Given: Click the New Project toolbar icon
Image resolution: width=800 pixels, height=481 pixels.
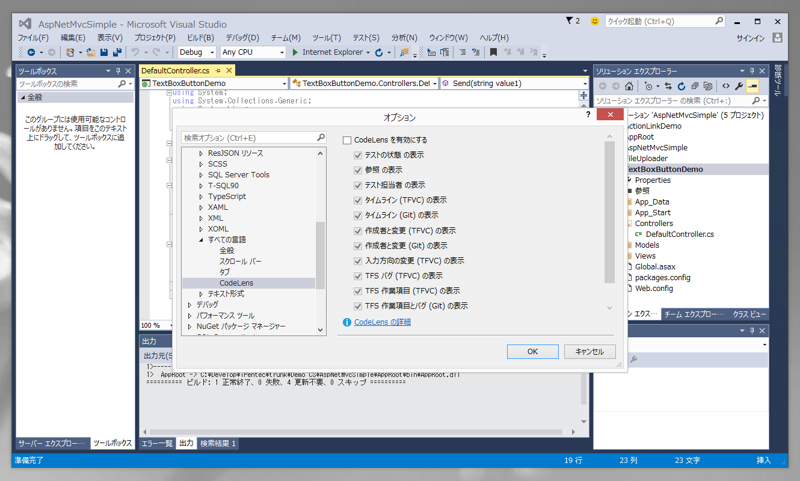Looking at the screenshot, I should click(x=70, y=52).
